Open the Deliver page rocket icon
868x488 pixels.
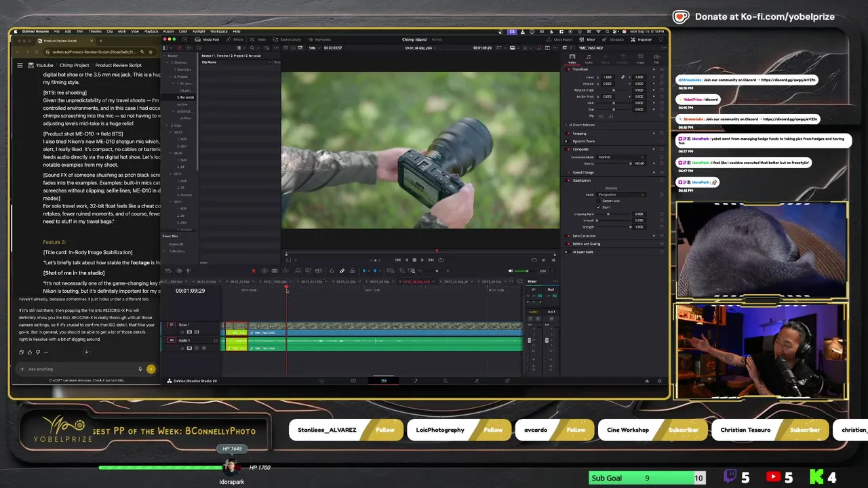(507, 381)
